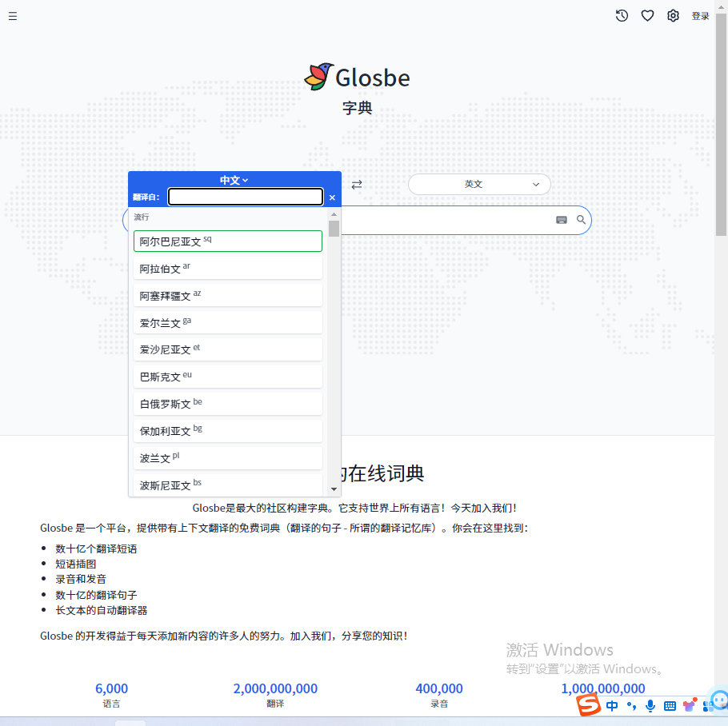Click language list scroll-up arrow
This screenshot has height=726, width=728.
pos(334,214)
